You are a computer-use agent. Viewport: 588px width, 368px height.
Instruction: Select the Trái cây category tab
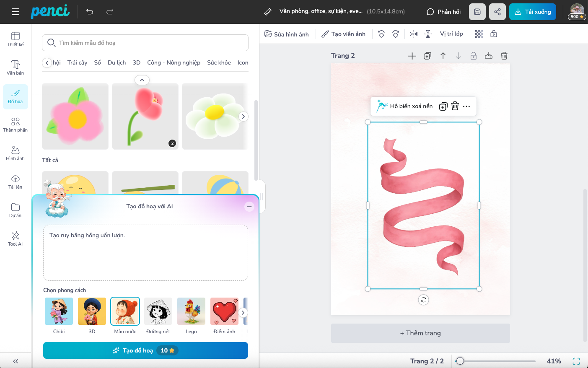77,62
